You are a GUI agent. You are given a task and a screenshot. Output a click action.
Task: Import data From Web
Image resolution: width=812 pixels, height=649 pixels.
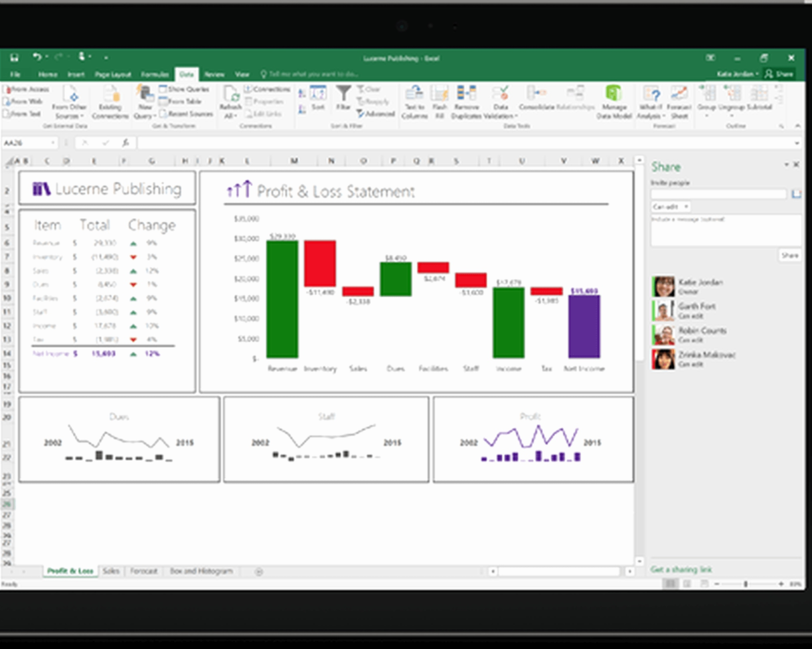click(23, 101)
